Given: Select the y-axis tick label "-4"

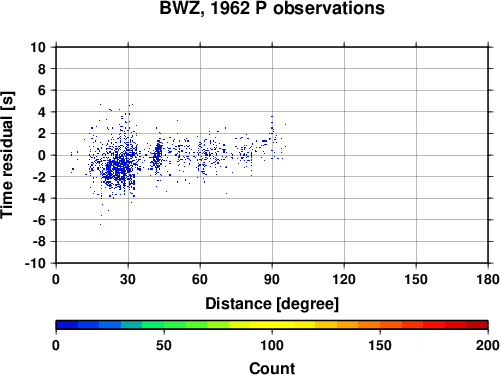Looking at the screenshot, I should click(x=39, y=198).
